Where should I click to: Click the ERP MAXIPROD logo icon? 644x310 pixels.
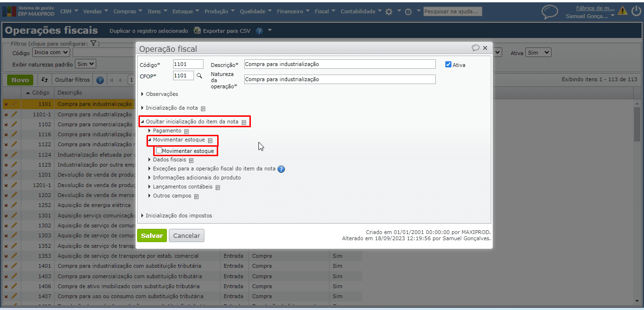click(x=9, y=11)
